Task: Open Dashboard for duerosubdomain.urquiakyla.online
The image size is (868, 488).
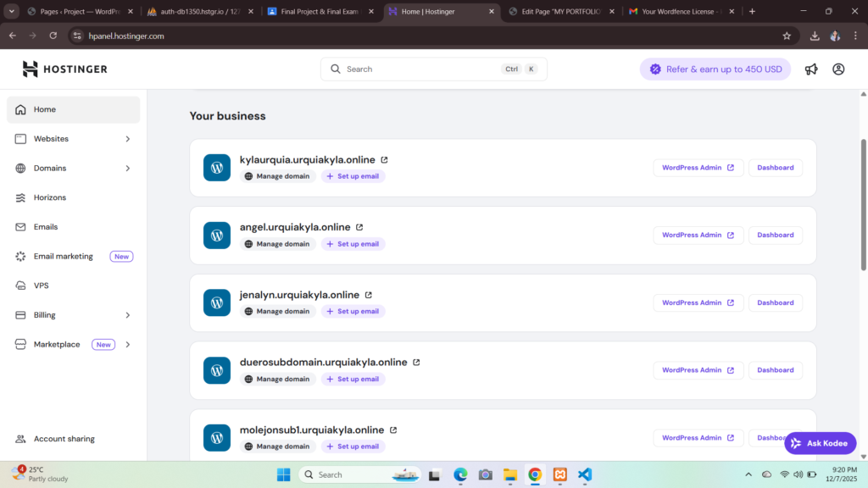Action: point(775,370)
